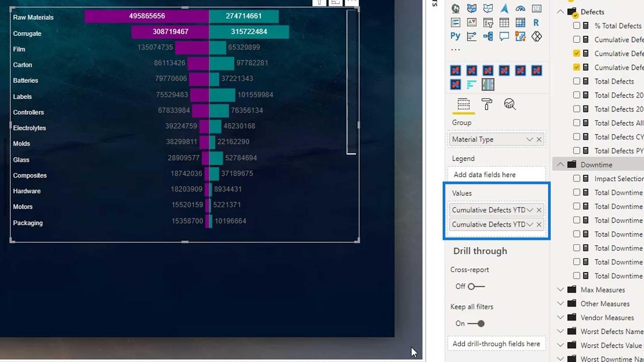Click the Motors value 15520159
644x362 pixels.
coord(187,205)
